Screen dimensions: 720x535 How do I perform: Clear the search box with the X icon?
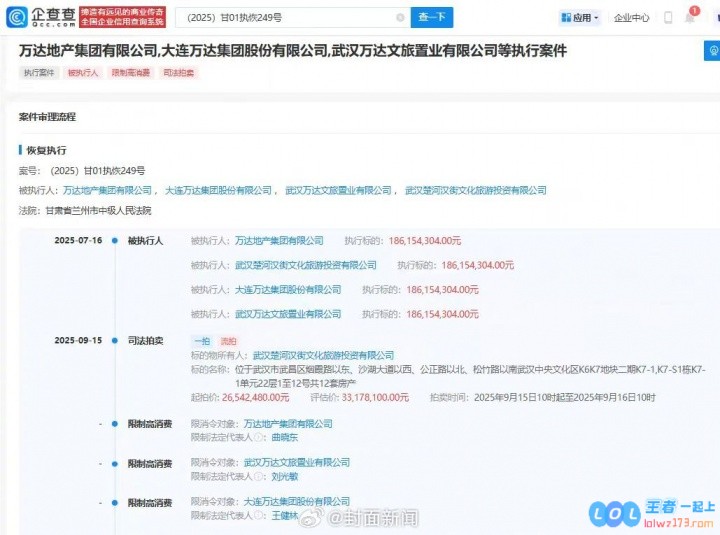(400, 17)
